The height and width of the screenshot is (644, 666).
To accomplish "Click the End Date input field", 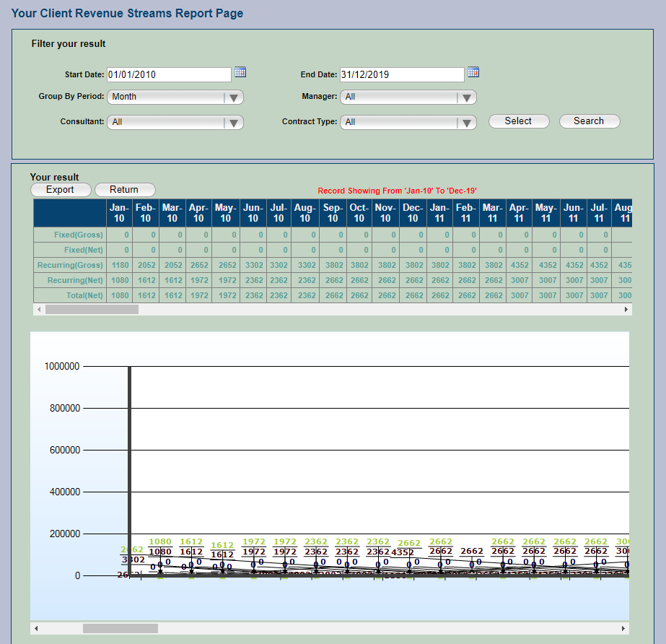I will tap(402, 75).
